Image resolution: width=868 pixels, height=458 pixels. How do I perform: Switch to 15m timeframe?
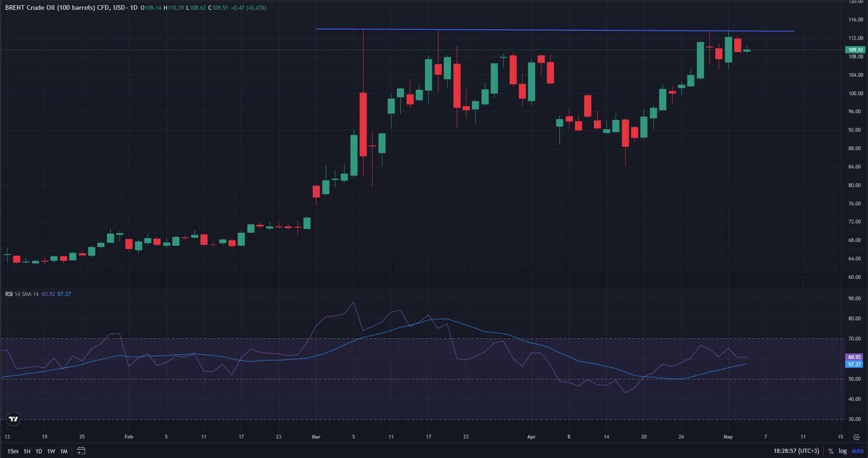point(13,451)
